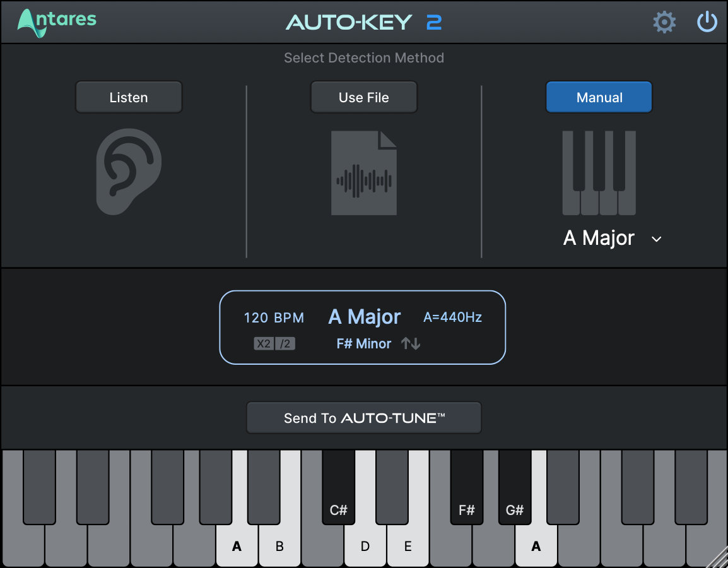Expand the key picker chevron

pyautogui.click(x=656, y=239)
